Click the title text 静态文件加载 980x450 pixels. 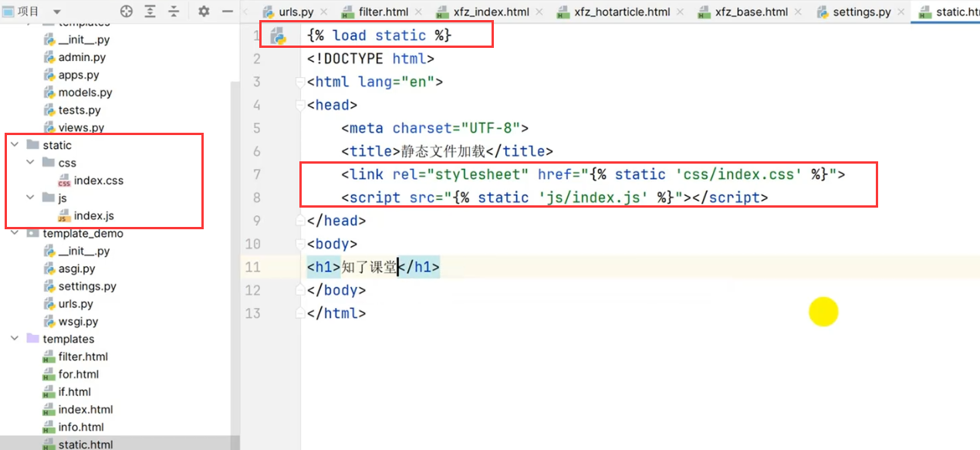pos(443,151)
